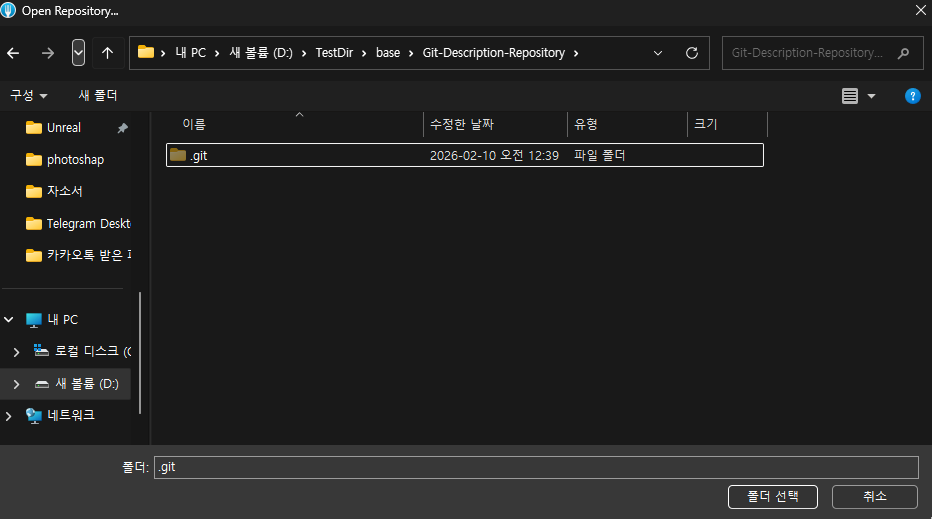Click the back navigation arrow
932x519 pixels.
pos(13,53)
